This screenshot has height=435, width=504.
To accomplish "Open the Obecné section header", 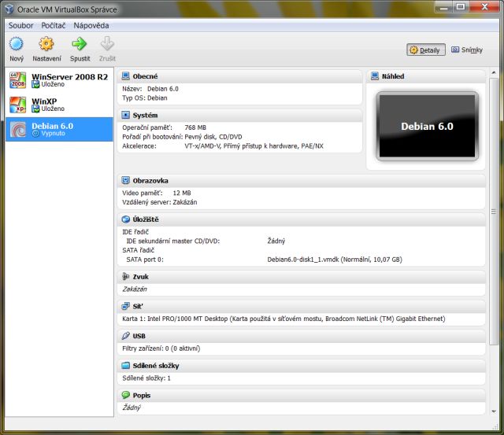I will 239,76.
